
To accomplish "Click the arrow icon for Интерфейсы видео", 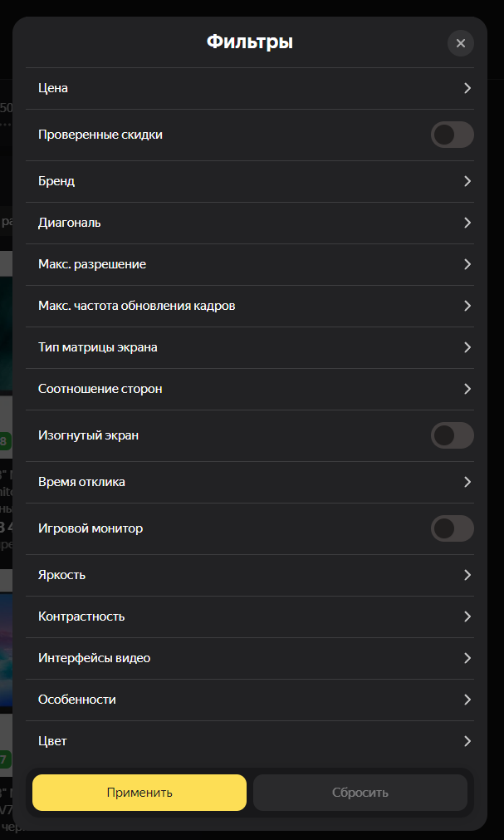I will (467, 658).
